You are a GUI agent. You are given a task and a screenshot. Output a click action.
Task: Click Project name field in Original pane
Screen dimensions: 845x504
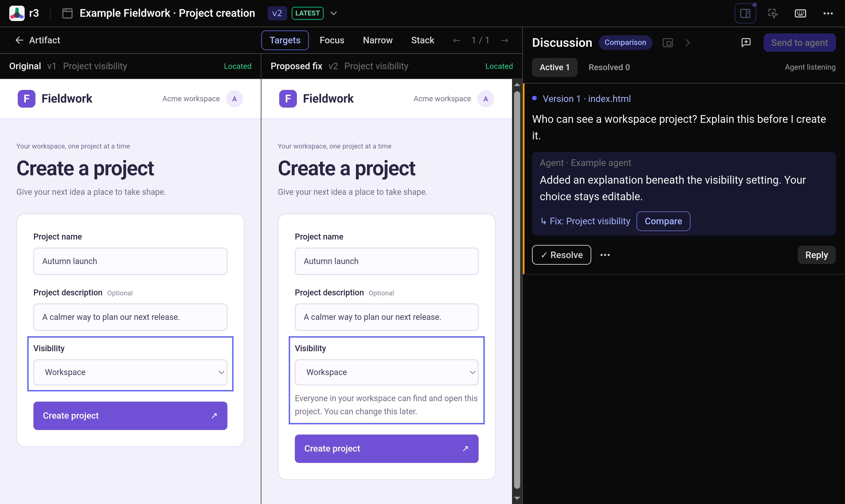[x=130, y=261]
